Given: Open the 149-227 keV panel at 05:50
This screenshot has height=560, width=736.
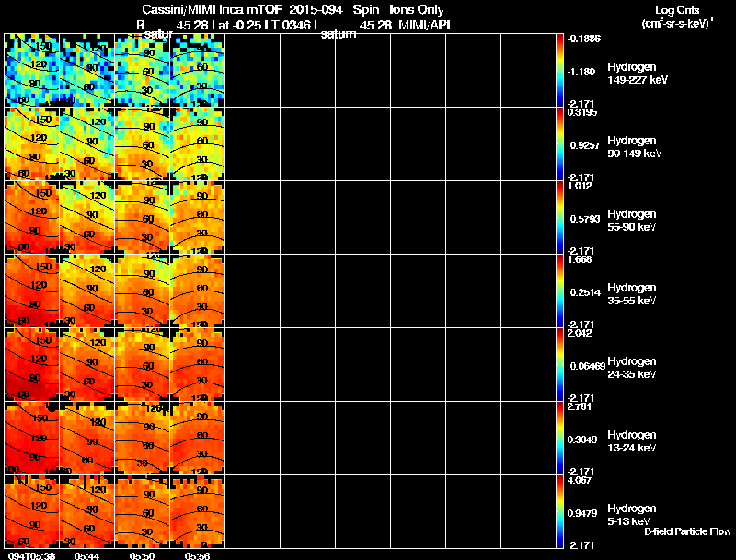Looking at the screenshot, I should coord(143,71).
